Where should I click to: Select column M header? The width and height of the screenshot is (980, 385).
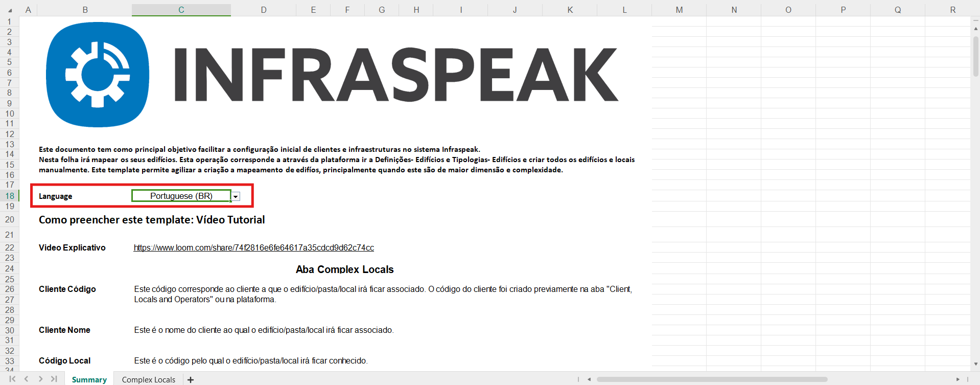click(679, 10)
